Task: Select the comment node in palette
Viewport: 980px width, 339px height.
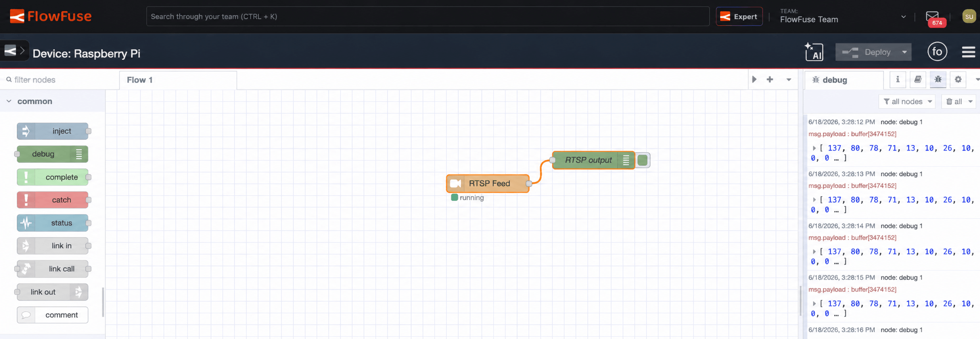Action: point(52,315)
